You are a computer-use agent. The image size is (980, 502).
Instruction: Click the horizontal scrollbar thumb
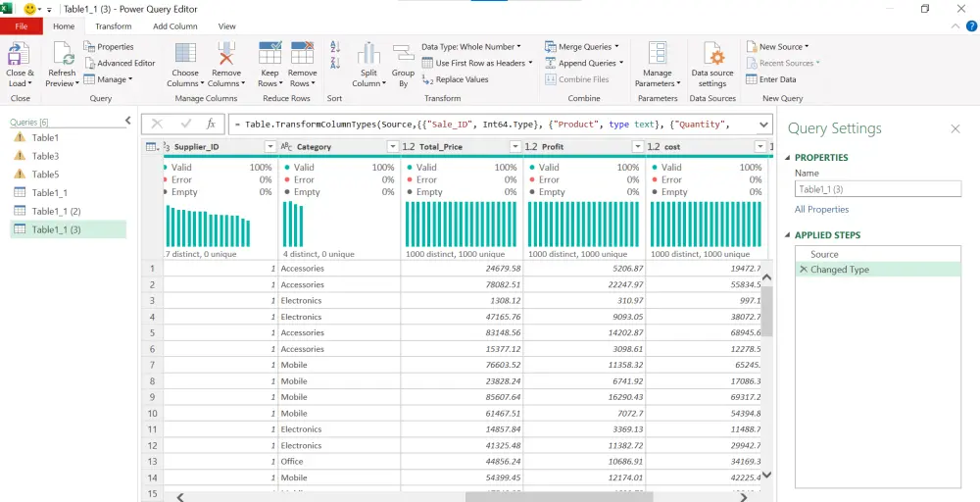(x=559, y=497)
